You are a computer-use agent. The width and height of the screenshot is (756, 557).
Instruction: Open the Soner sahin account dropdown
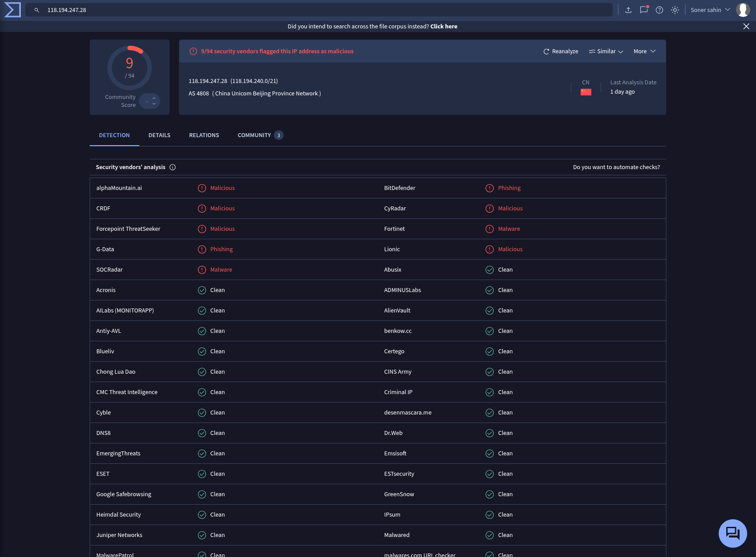pyautogui.click(x=710, y=10)
